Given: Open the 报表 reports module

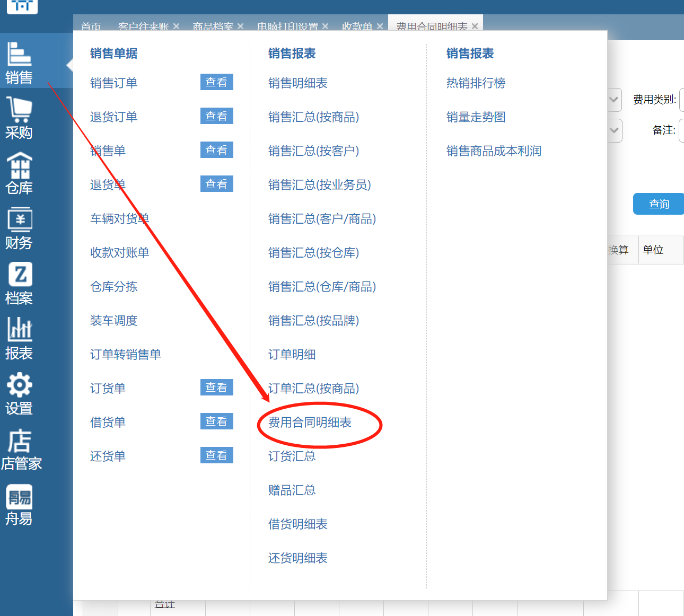Looking at the screenshot, I should (x=19, y=339).
